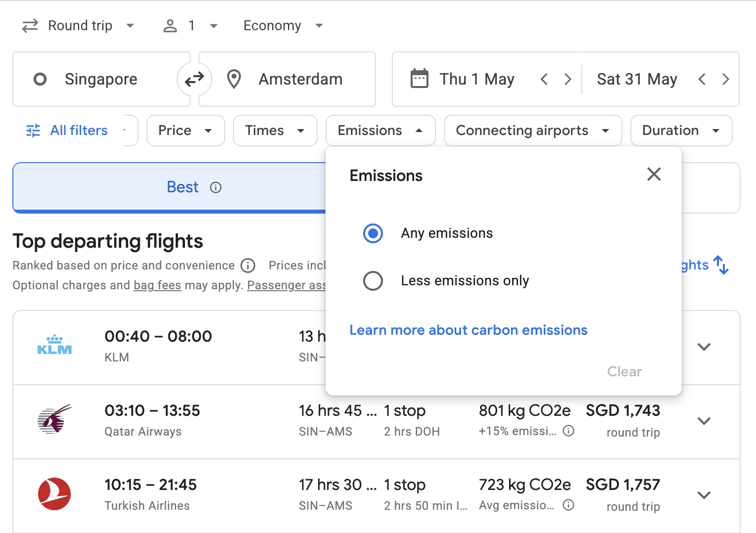
Task: Switch to the Best tab
Action: [183, 187]
